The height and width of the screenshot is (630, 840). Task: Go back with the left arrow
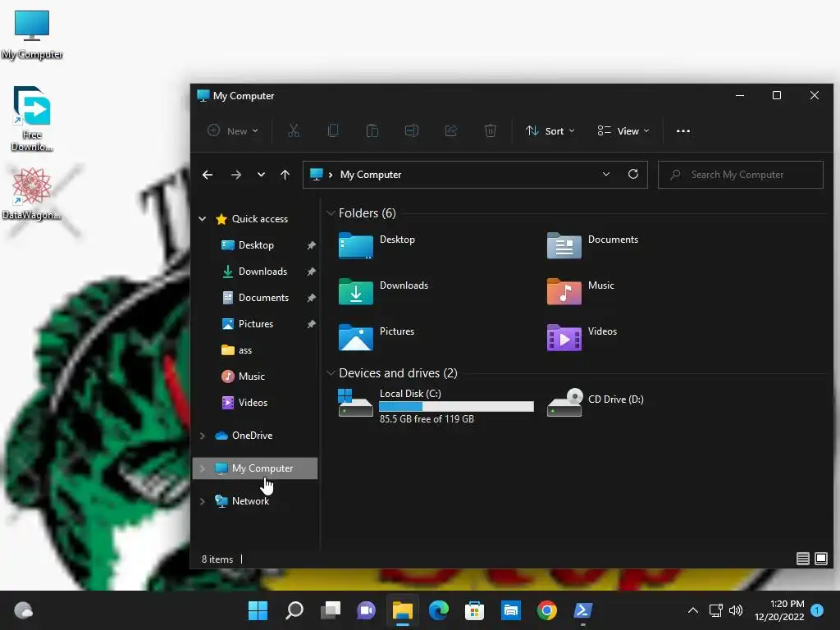tap(208, 175)
